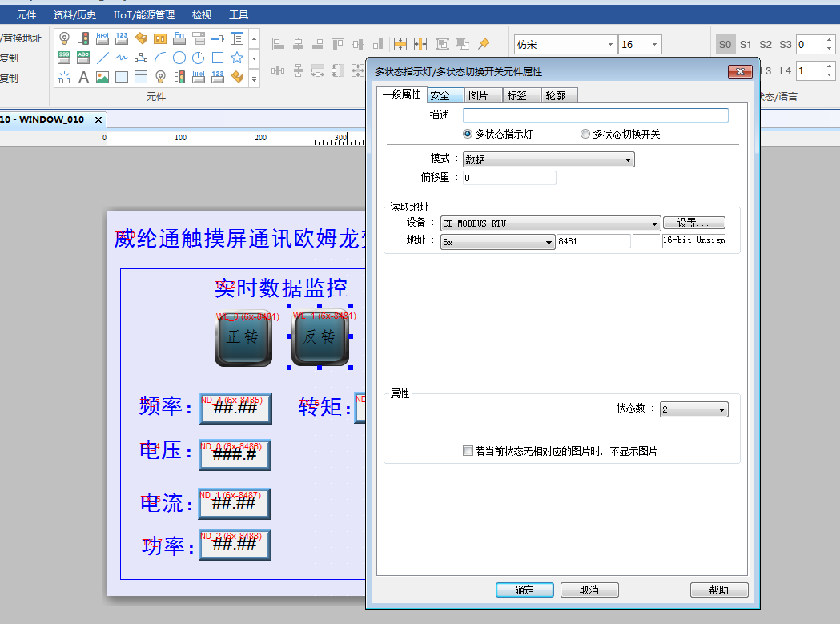
Task: Select the 多状态切换开关 radio option
Action: 585,135
